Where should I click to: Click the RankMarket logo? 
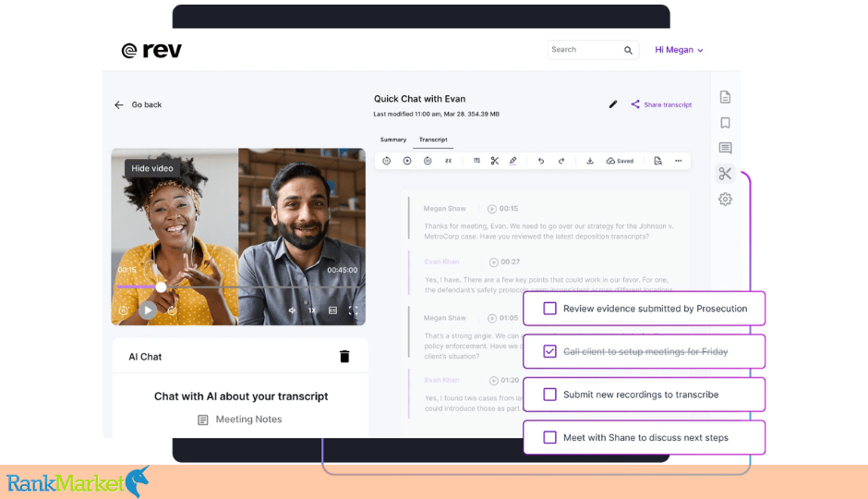(78, 481)
